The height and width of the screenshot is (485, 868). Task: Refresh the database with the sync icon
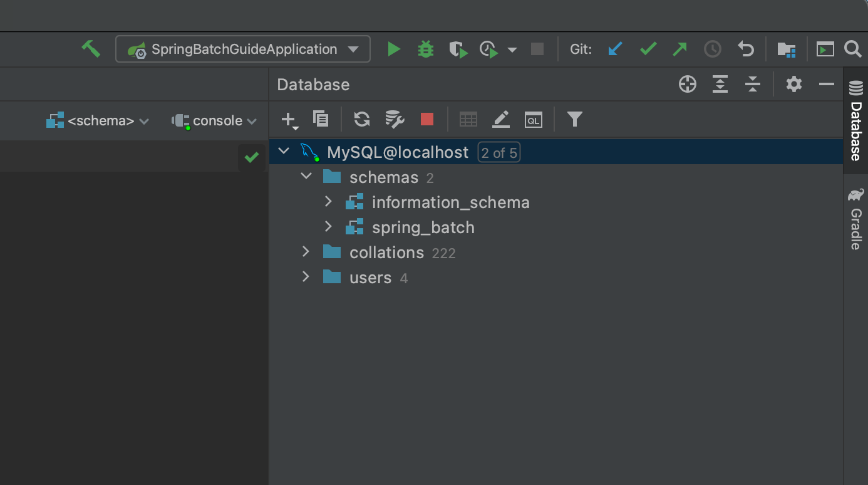(362, 119)
